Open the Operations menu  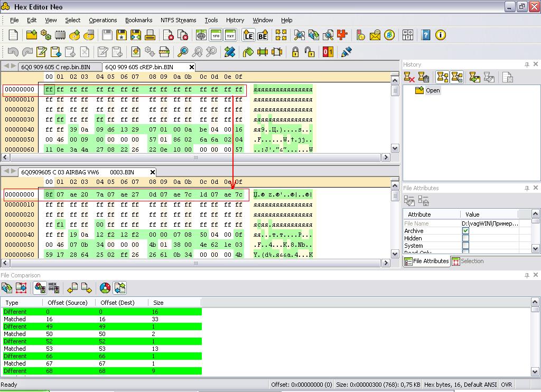102,20
